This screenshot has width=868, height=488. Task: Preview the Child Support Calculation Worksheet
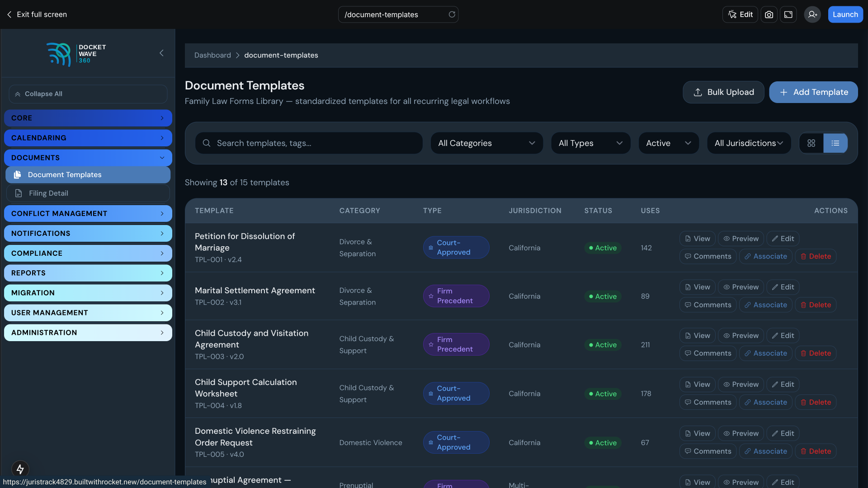[x=741, y=384]
